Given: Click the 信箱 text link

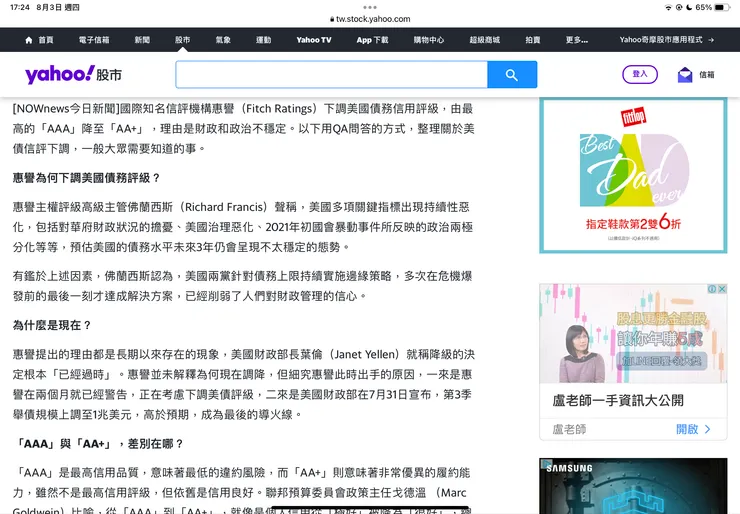Looking at the screenshot, I should (x=706, y=75).
